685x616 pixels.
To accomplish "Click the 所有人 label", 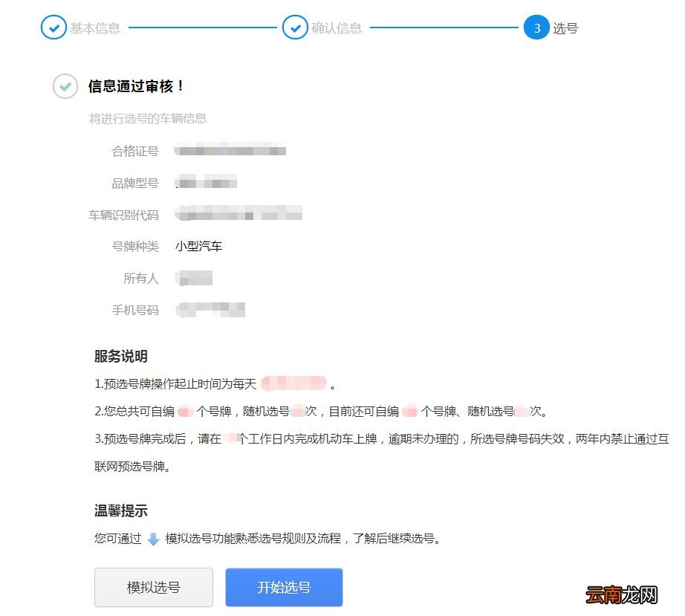I will tap(140, 279).
